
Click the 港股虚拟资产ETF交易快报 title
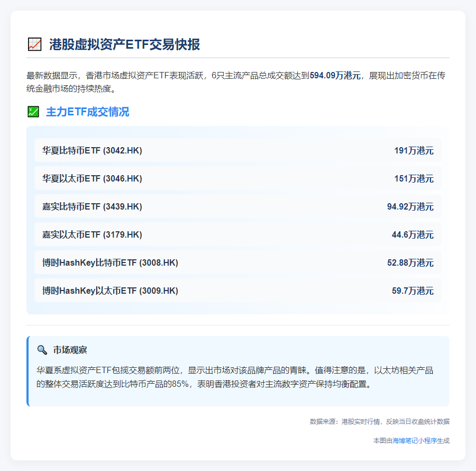point(124,44)
